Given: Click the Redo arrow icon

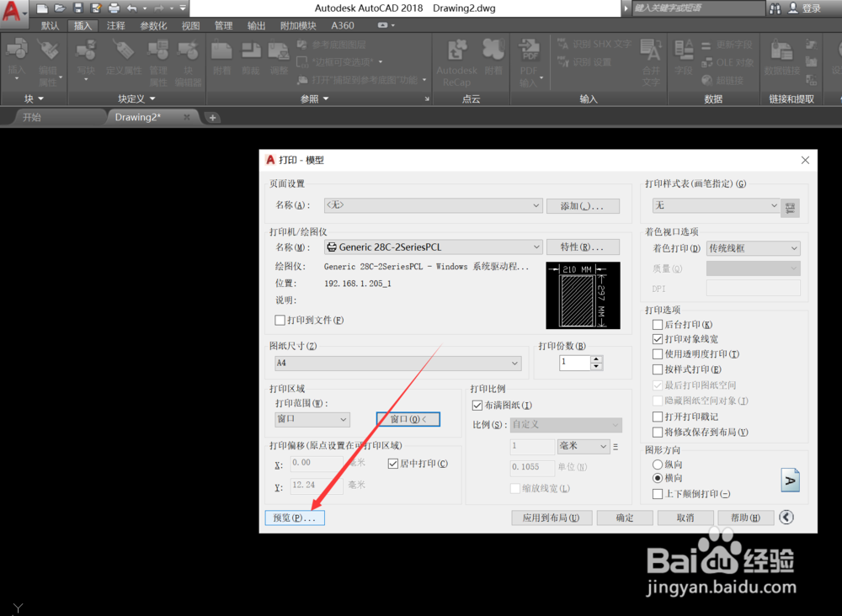Looking at the screenshot, I should (159, 8).
